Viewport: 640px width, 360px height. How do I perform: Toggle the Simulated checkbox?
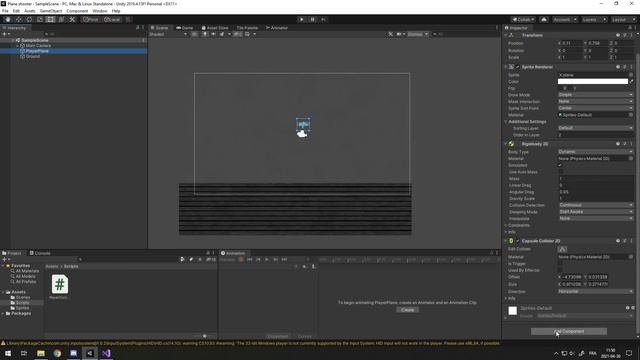tap(560, 165)
